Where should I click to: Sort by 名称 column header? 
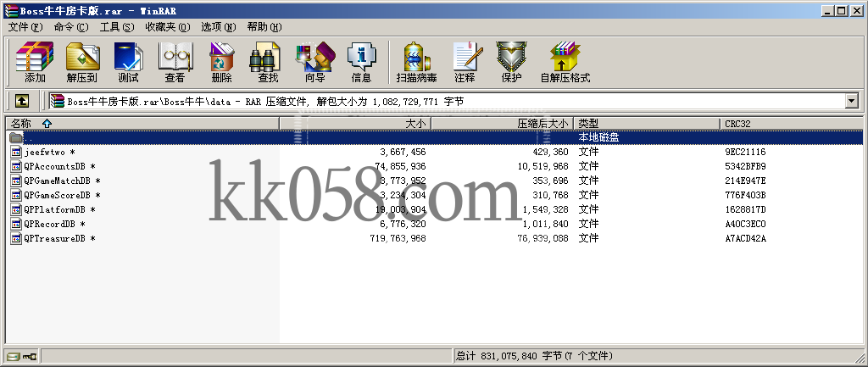[x=142, y=124]
